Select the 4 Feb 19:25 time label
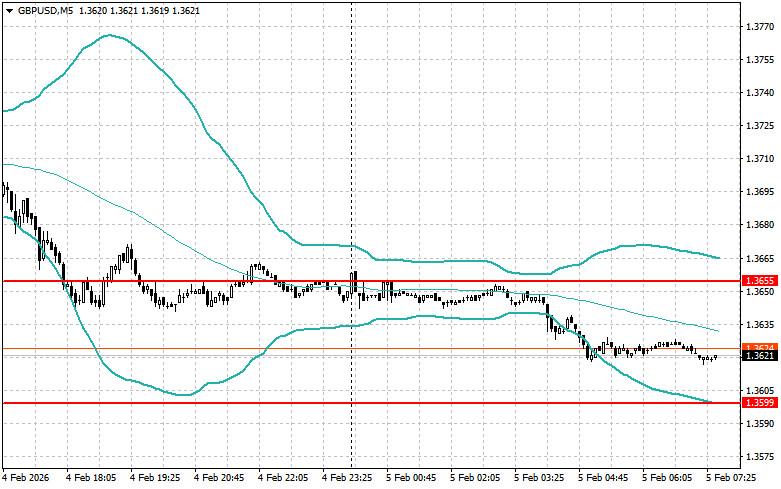Viewport: 781px width, 489px height. pyautogui.click(x=155, y=478)
